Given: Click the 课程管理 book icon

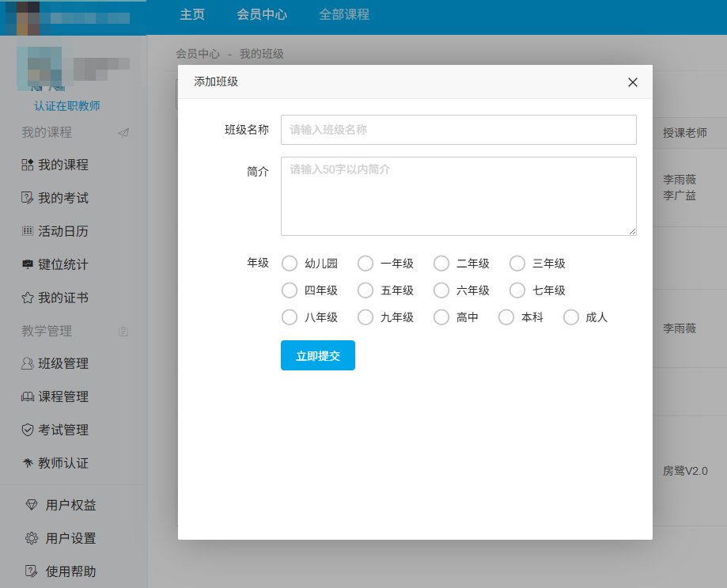Looking at the screenshot, I should (27, 397).
